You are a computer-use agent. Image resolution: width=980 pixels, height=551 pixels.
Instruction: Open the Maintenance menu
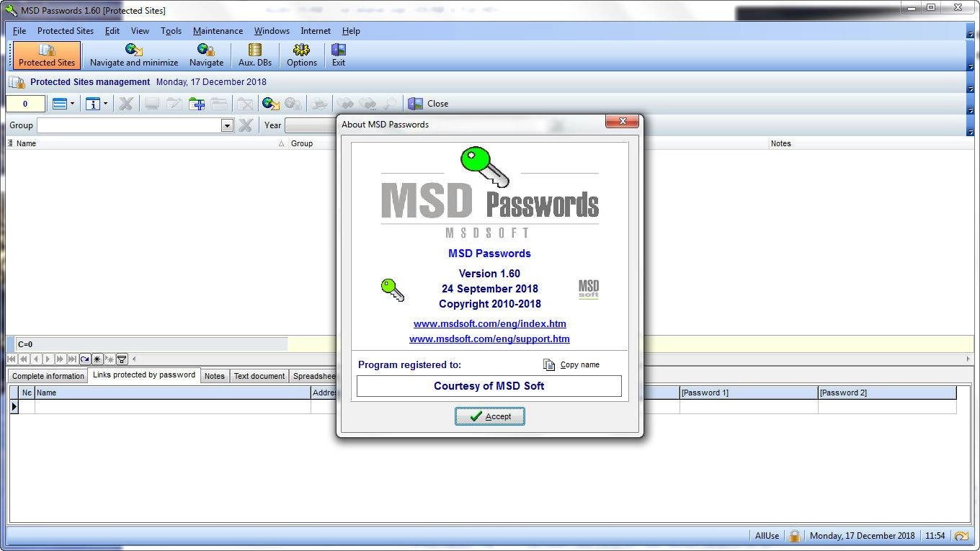click(218, 31)
